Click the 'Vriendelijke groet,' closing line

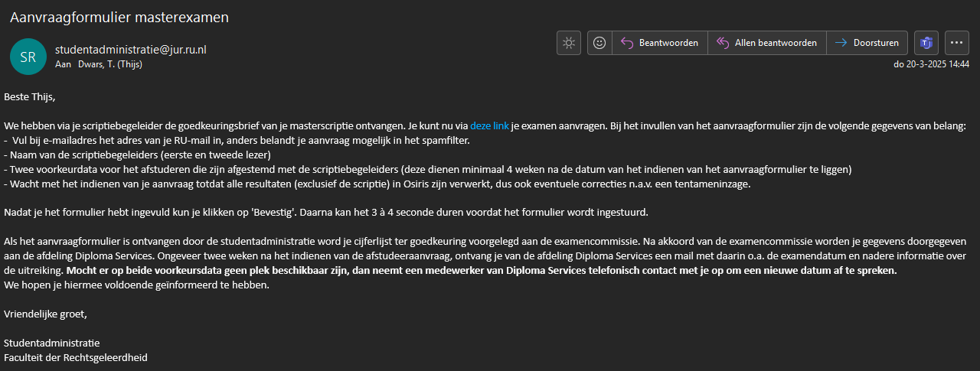pos(45,314)
